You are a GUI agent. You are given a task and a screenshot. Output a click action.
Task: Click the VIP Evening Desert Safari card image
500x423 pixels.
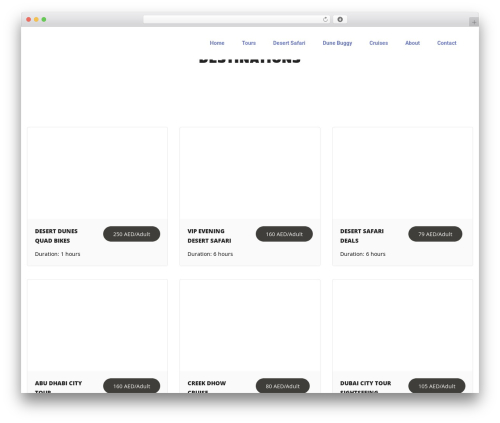coord(250,173)
